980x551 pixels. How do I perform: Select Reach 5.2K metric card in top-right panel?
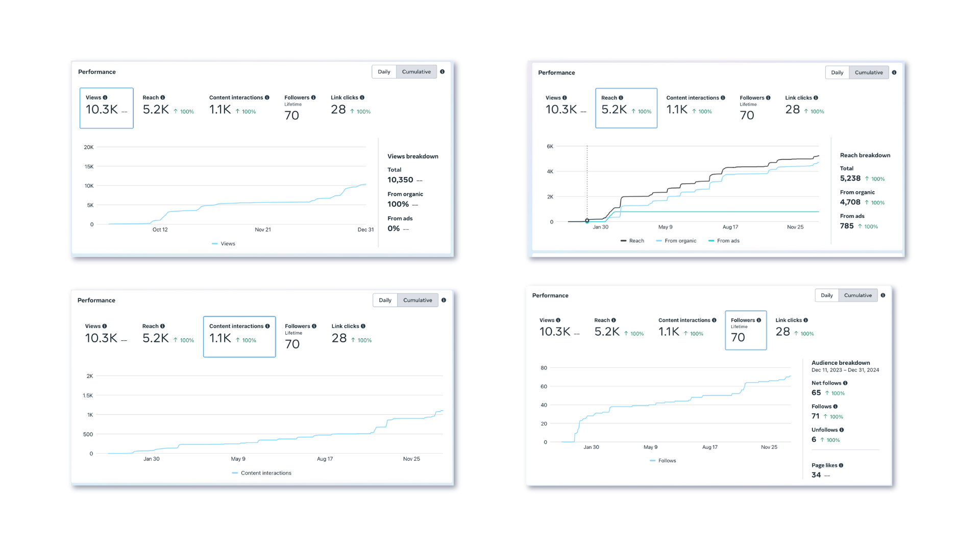[626, 108]
